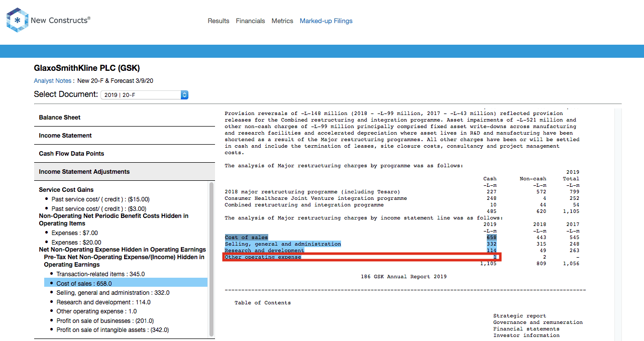The width and height of the screenshot is (644, 341).
Task: Click 'Financial statements' text in filing
Action: tap(526, 329)
